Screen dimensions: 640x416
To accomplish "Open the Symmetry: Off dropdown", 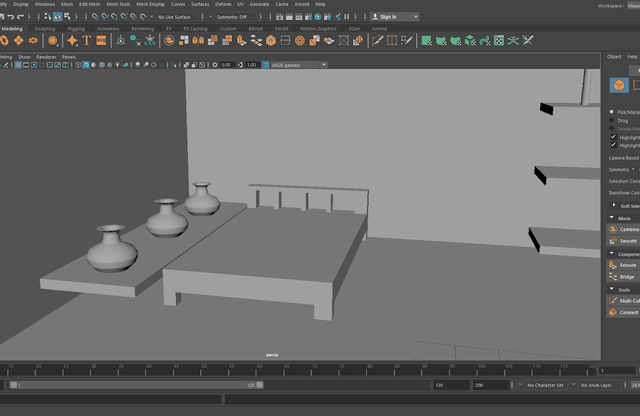I will click(235, 17).
